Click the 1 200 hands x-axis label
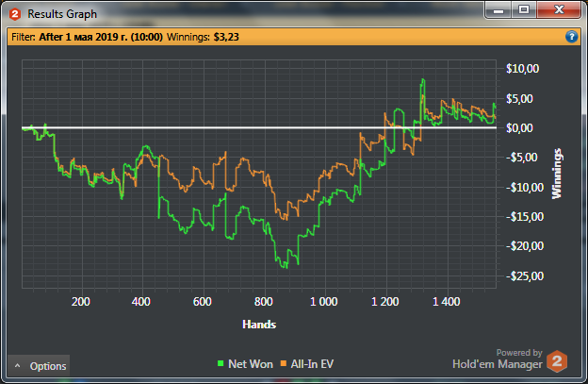 (385, 301)
